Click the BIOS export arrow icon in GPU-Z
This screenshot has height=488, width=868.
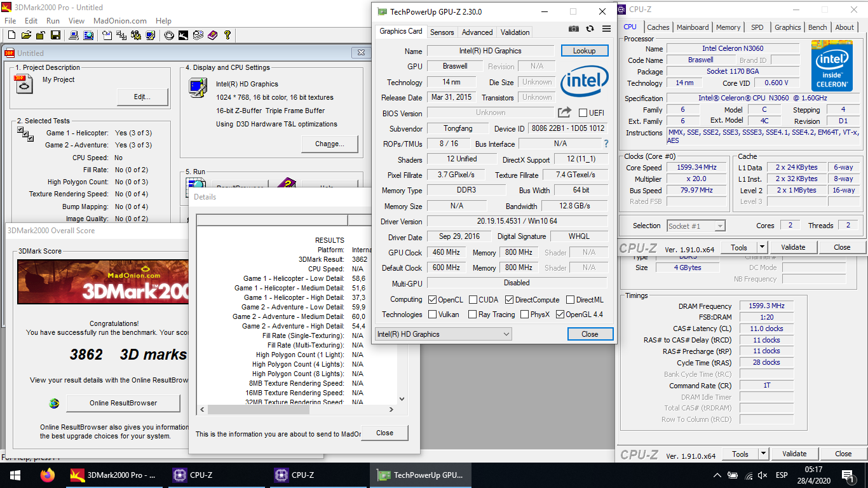(564, 112)
